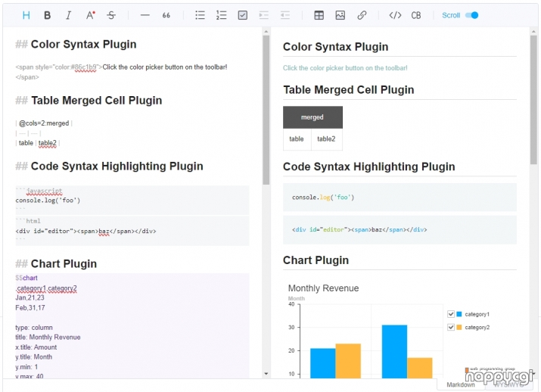Click the 'table2' cell in preview table
This screenshot has height=392, width=541.
326,139
